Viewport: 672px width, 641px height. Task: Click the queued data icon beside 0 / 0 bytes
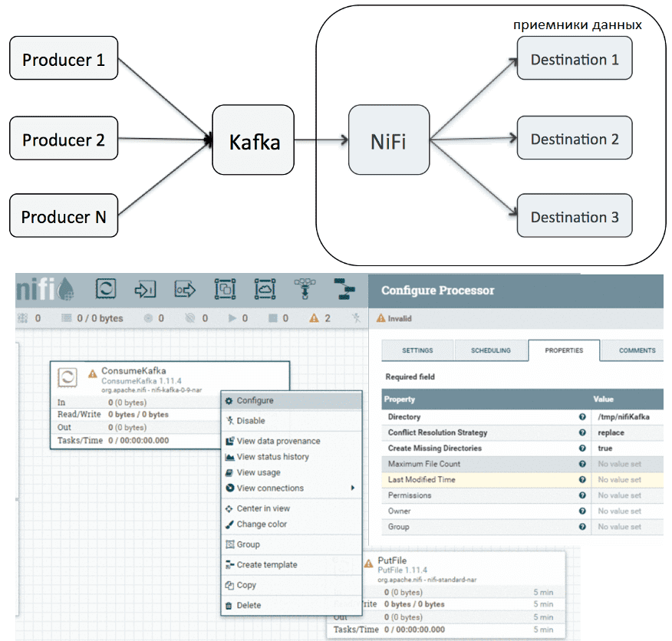coord(67,318)
